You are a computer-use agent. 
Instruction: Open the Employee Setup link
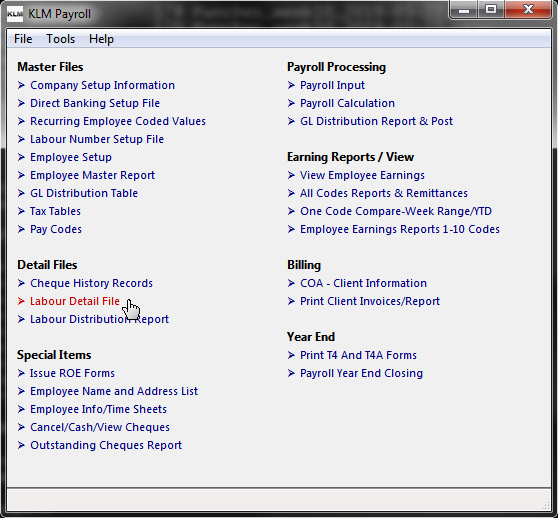[x=71, y=157]
